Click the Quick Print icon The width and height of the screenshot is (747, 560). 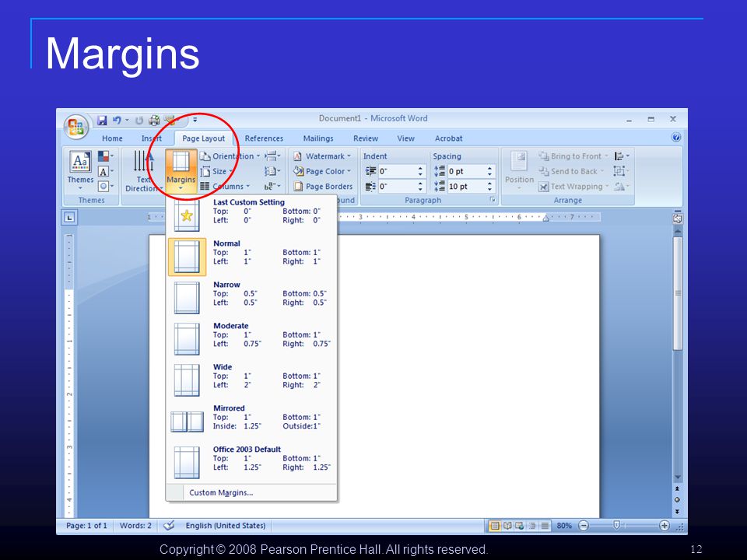[x=154, y=121]
